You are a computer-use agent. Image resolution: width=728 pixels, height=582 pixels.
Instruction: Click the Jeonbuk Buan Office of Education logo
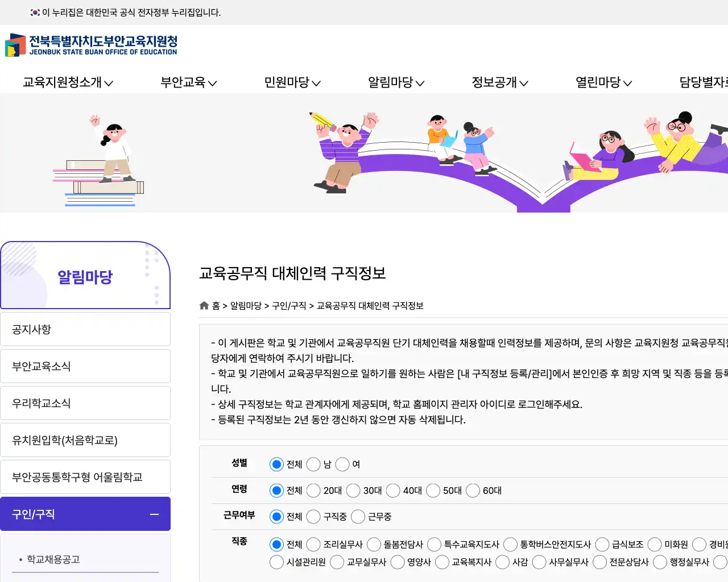coord(91,45)
